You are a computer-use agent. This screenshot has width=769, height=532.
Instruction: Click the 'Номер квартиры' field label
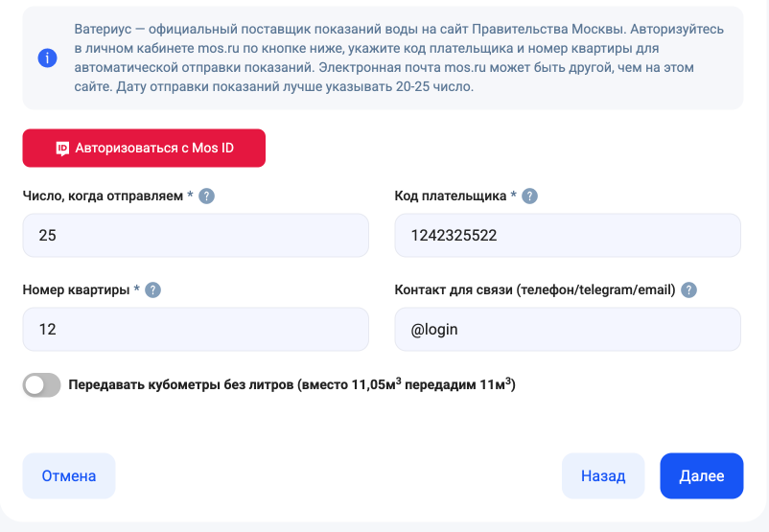tap(76, 290)
